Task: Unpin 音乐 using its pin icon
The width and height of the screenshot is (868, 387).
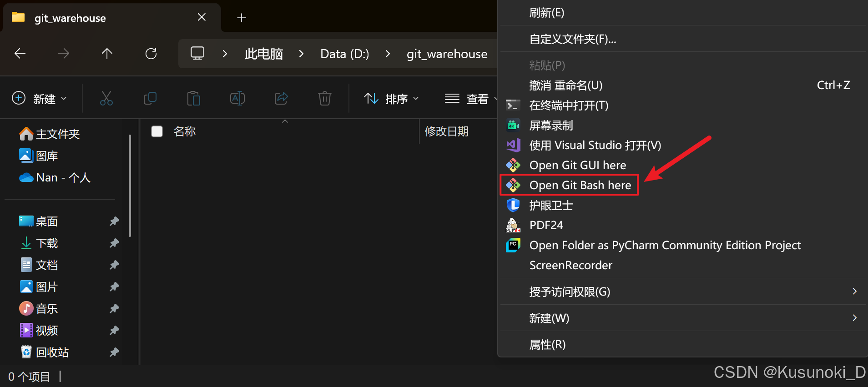Action: click(114, 308)
